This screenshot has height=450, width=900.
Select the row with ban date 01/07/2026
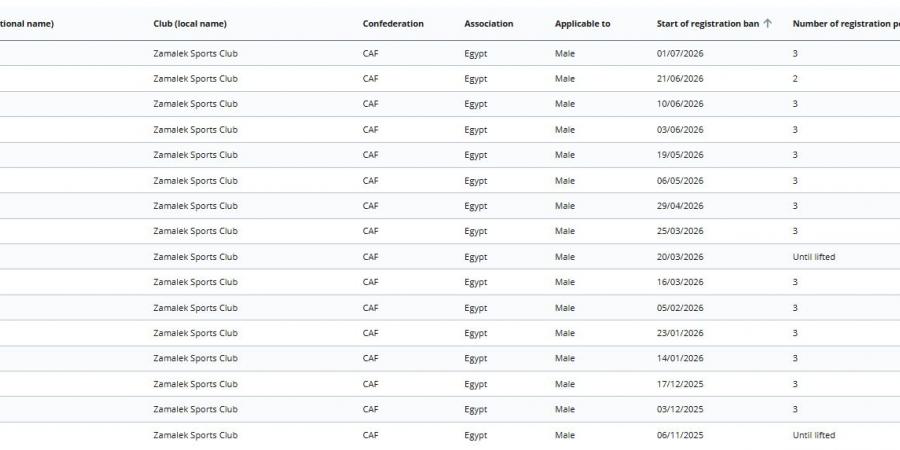click(450, 53)
